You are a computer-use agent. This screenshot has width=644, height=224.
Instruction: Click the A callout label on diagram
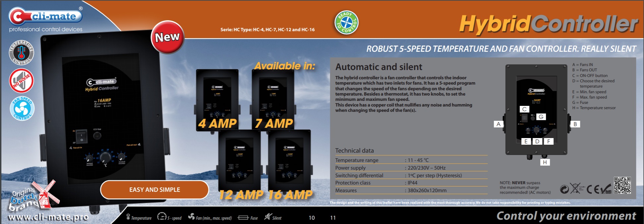coord(498,124)
